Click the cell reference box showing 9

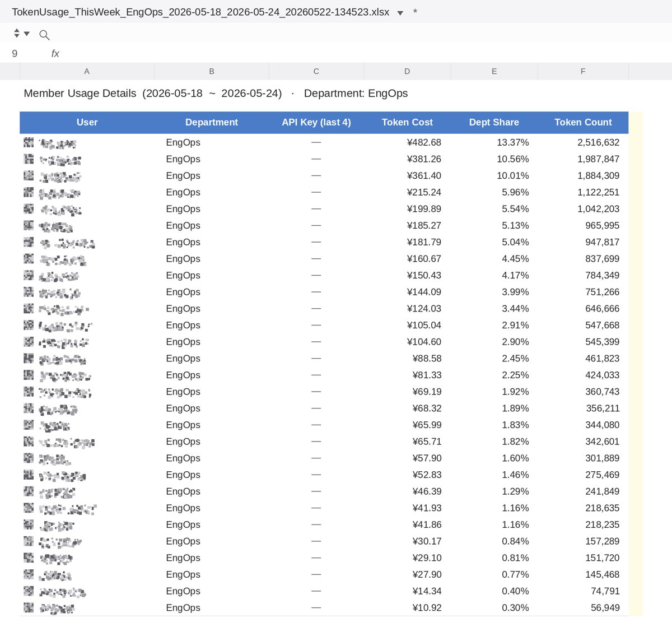coord(15,54)
